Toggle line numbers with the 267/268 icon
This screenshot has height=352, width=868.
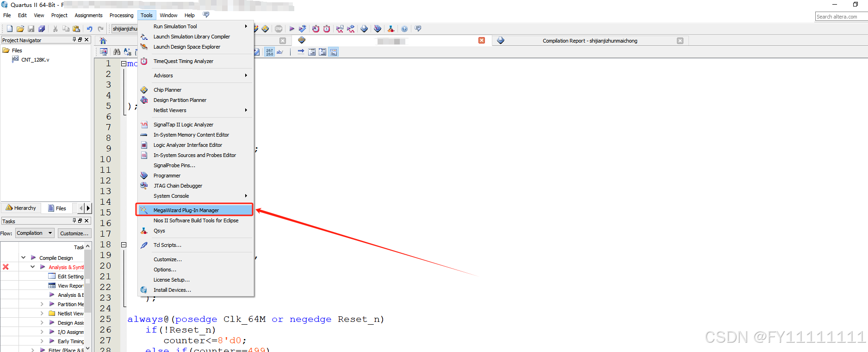tap(270, 52)
